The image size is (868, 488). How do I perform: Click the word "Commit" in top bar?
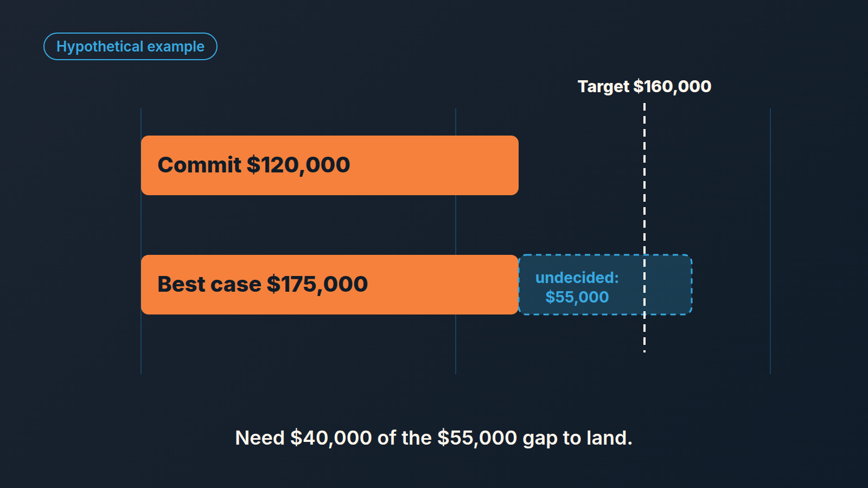tap(199, 165)
